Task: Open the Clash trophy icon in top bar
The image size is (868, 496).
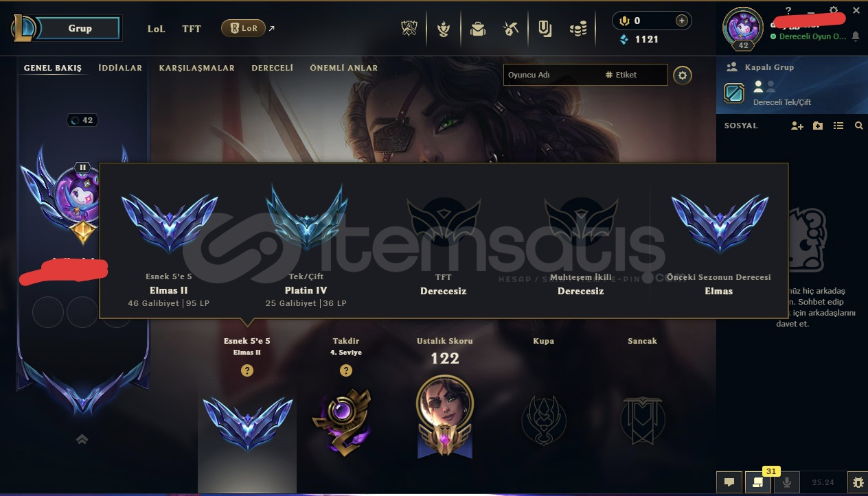Action: [410, 29]
